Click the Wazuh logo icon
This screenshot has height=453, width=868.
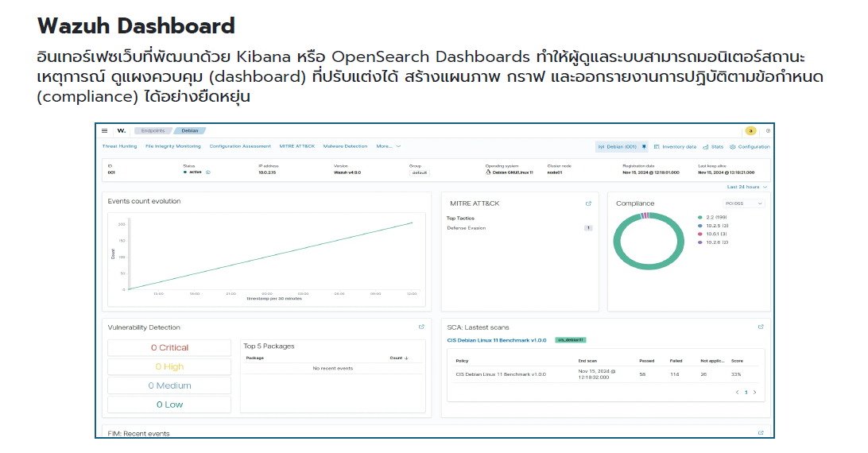(122, 130)
